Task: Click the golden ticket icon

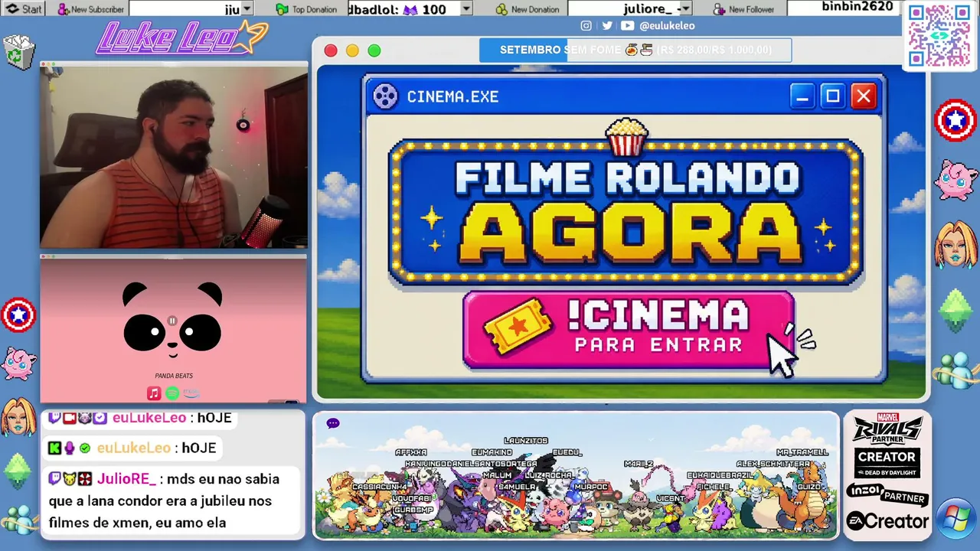Action: pyautogui.click(x=518, y=326)
